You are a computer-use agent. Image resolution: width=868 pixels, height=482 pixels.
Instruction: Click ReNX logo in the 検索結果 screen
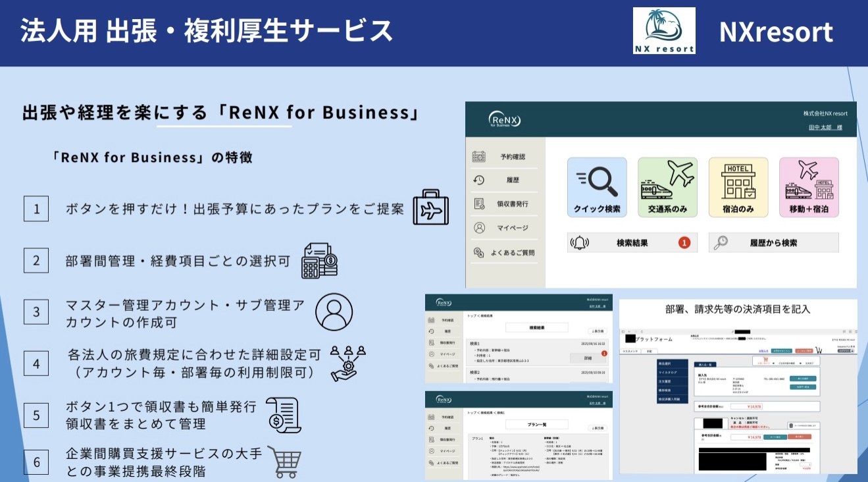coord(444,302)
